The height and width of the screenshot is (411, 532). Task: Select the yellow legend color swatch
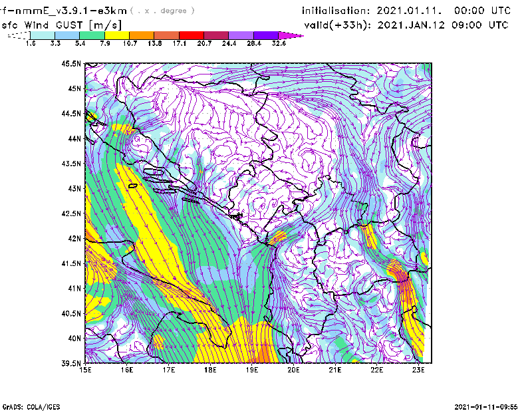pos(117,35)
